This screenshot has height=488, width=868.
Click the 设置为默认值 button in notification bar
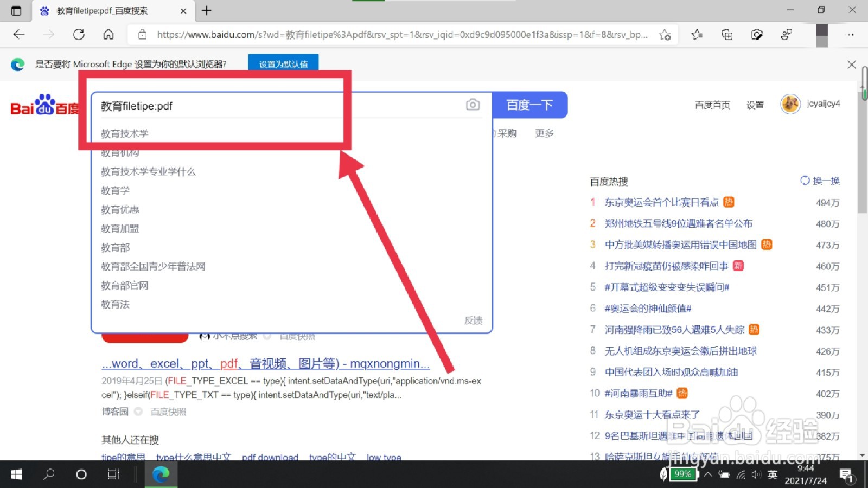tap(283, 64)
